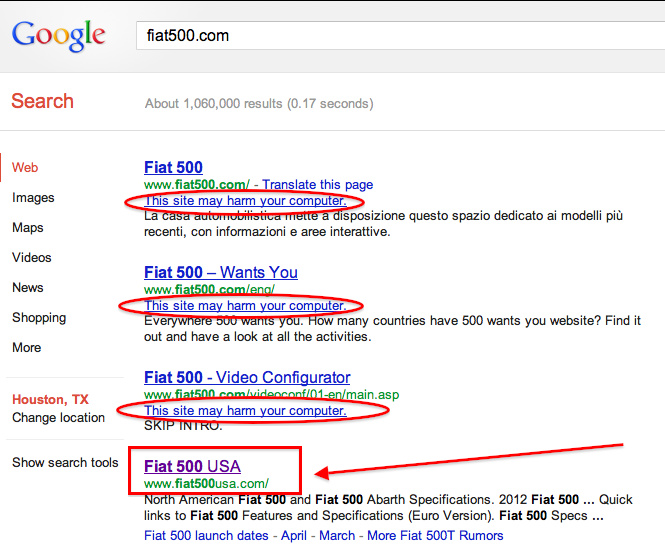The image size is (665, 554).
Task: Switch to News results
Action: [28, 288]
